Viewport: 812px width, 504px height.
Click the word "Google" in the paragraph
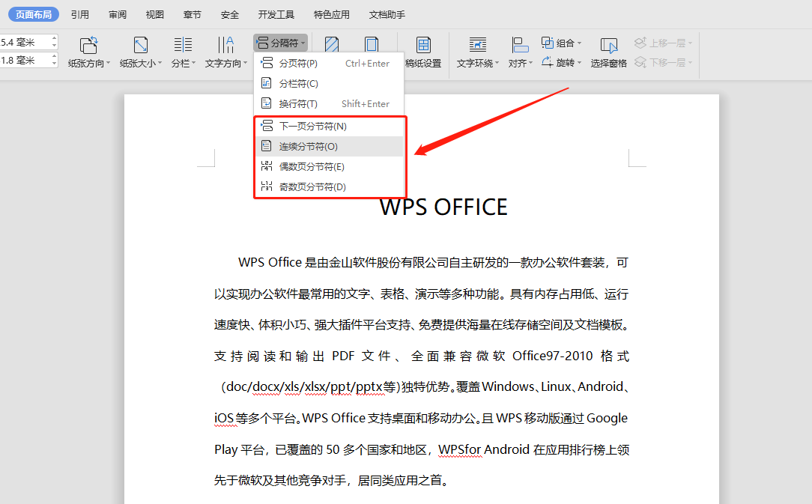click(x=607, y=419)
